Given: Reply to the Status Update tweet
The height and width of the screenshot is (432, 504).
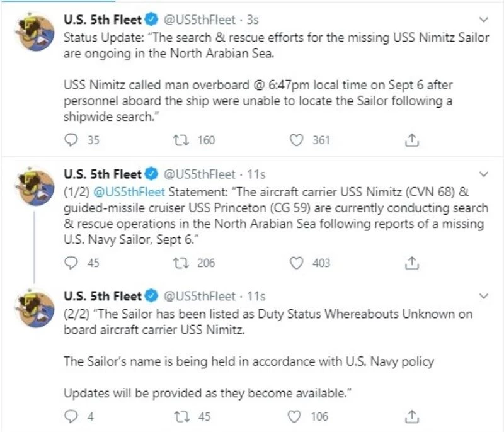Looking at the screenshot, I should point(72,140).
